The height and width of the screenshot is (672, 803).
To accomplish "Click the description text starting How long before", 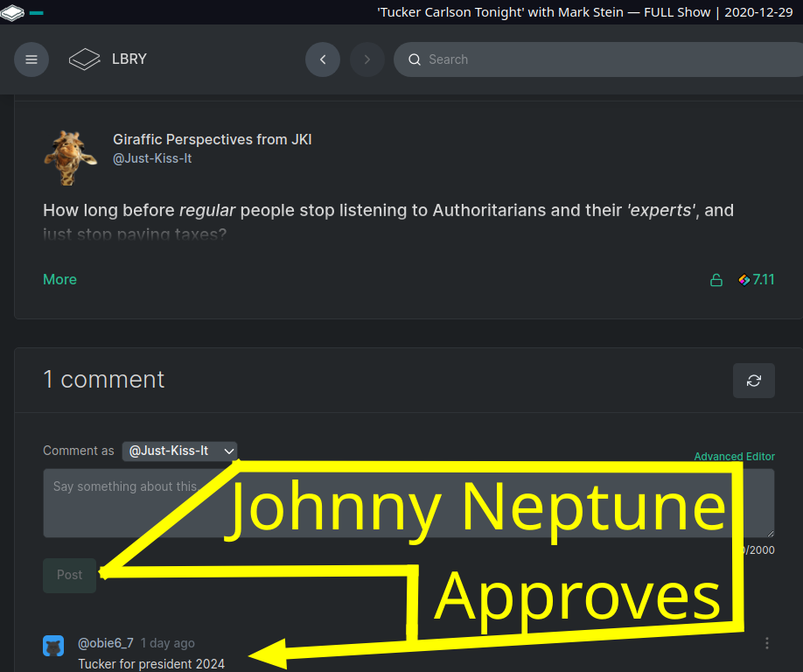I will 388,221.
